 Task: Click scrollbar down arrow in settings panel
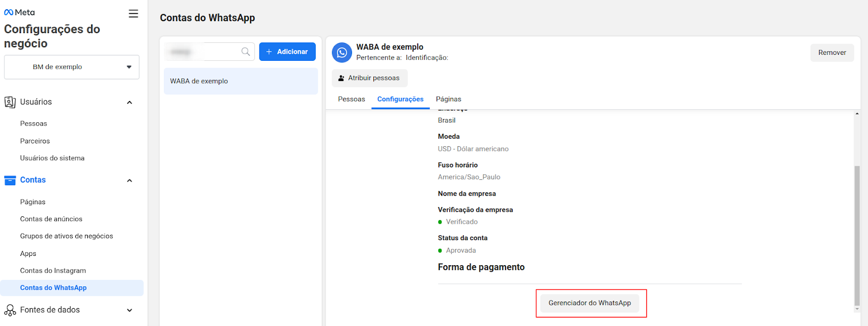[x=857, y=309]
